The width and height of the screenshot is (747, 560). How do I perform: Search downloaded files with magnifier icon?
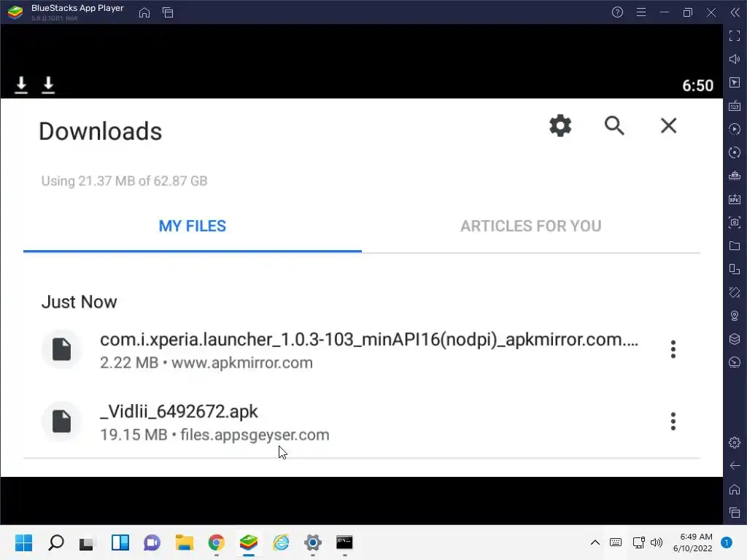614,125
